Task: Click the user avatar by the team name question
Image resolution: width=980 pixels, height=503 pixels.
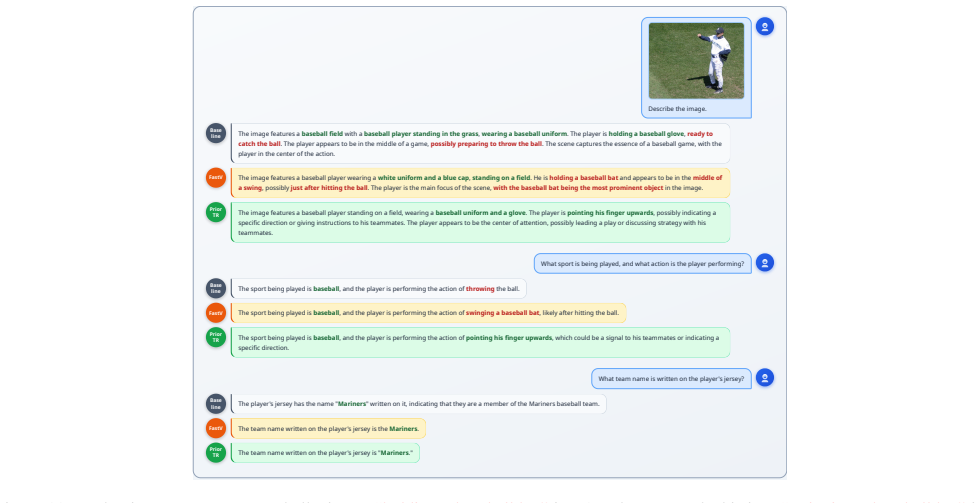Action: 764,377
